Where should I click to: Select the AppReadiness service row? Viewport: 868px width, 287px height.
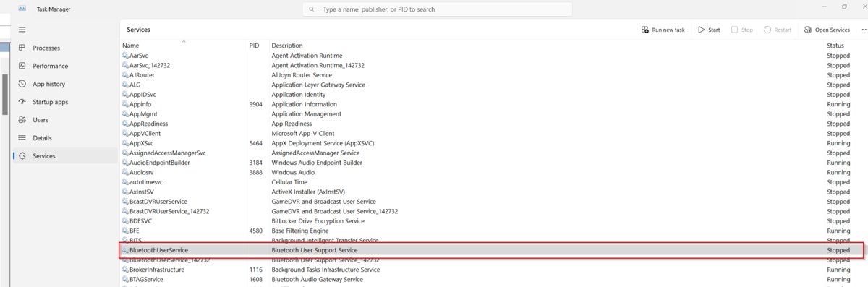pyautogui.click(x=494, y=124)
